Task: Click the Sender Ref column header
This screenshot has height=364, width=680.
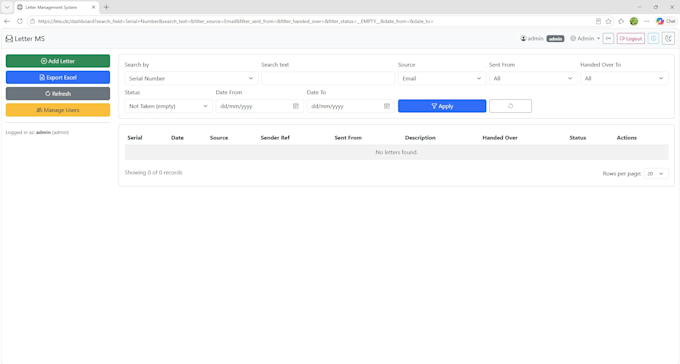Action: coord(275,138)
